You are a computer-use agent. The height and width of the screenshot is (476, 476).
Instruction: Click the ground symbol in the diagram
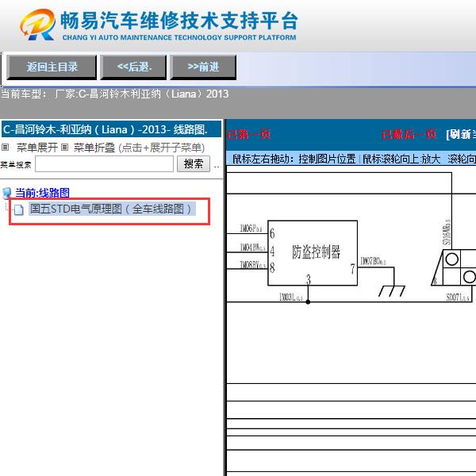(392, 291)
